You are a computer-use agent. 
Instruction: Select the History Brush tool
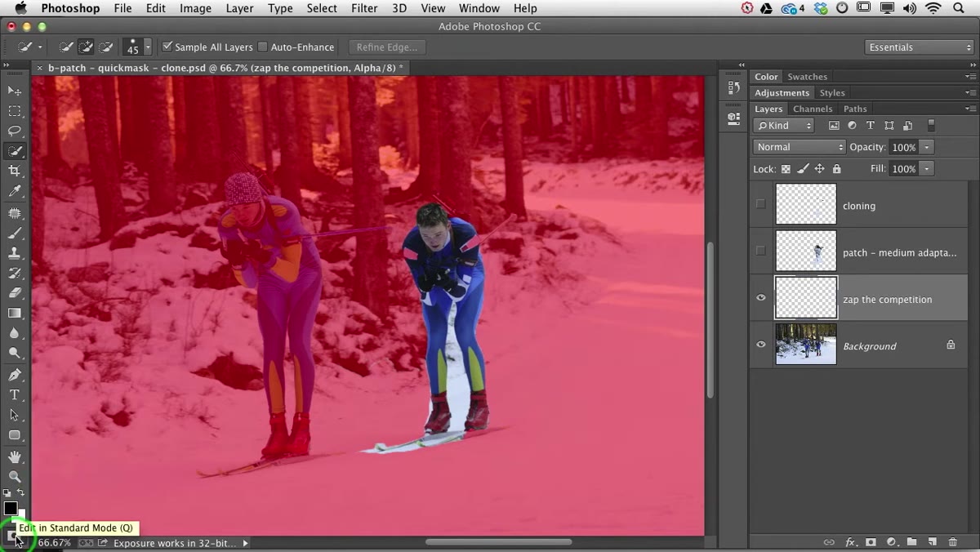15,273
